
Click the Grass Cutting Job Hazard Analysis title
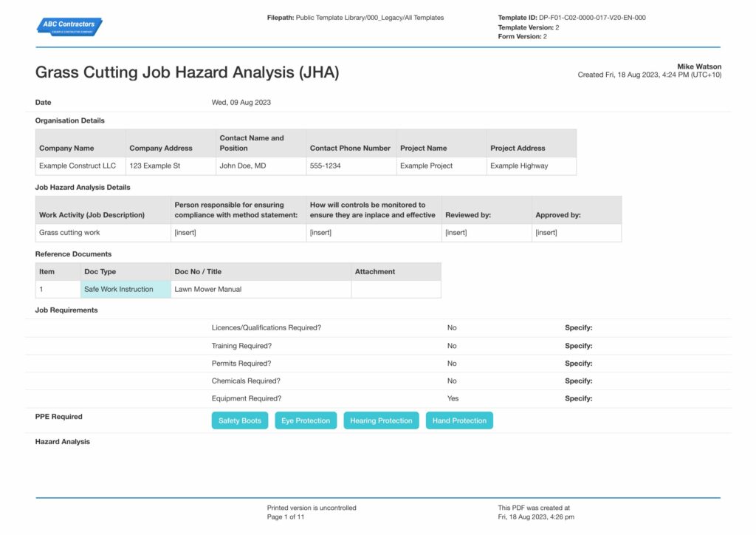(187, 72)
